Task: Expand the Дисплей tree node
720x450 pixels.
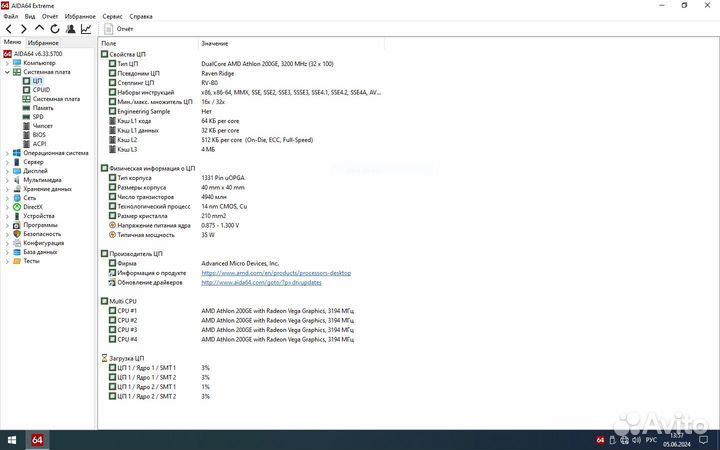Action: tap(7, 171)
